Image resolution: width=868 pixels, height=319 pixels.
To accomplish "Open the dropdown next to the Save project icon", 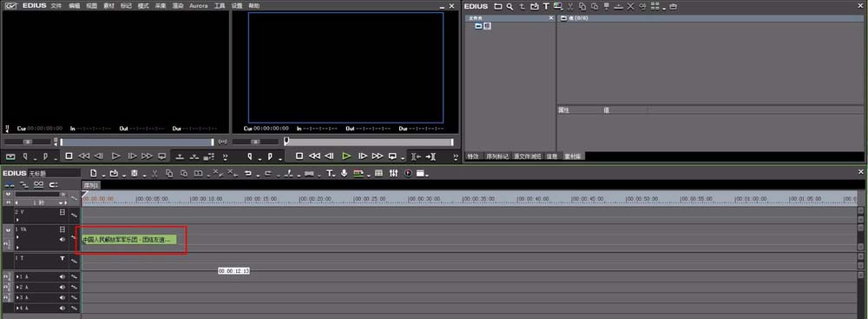I will coord(144,176).
